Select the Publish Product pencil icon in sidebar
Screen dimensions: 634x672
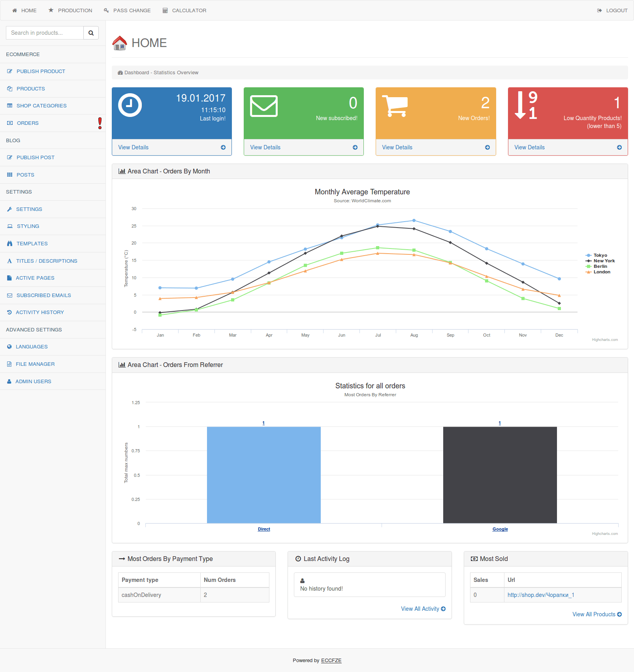[x=9, y=71]
